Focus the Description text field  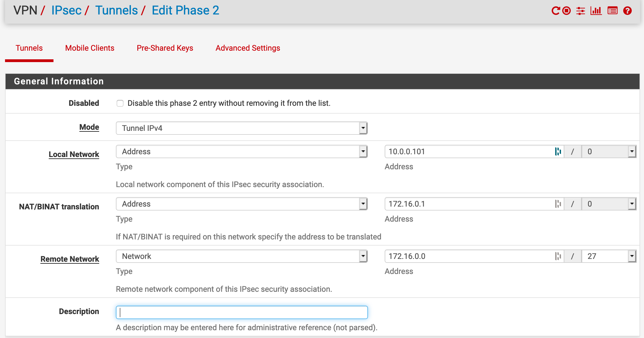tap(241, 312)
